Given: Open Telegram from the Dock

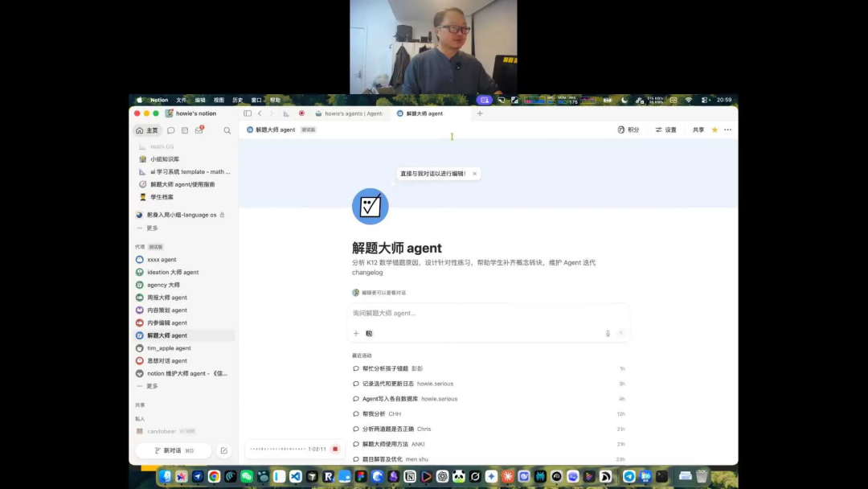Looking at the screenshot, I should tap(629, 476).
